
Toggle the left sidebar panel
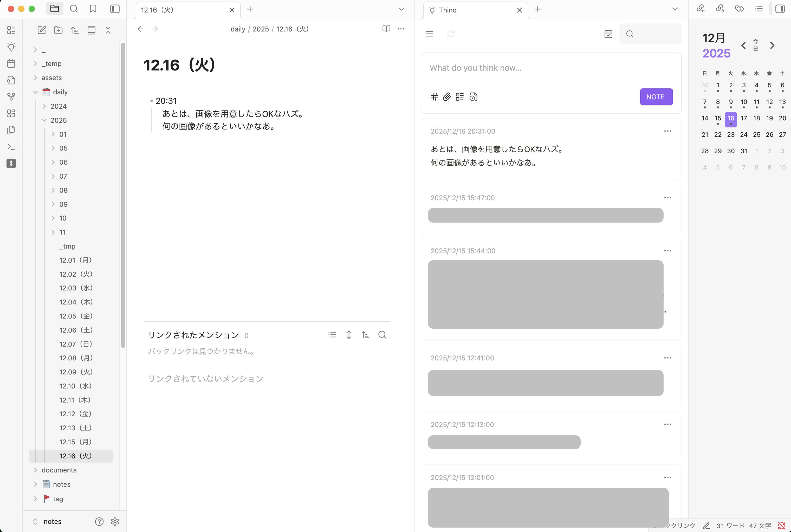114,9
